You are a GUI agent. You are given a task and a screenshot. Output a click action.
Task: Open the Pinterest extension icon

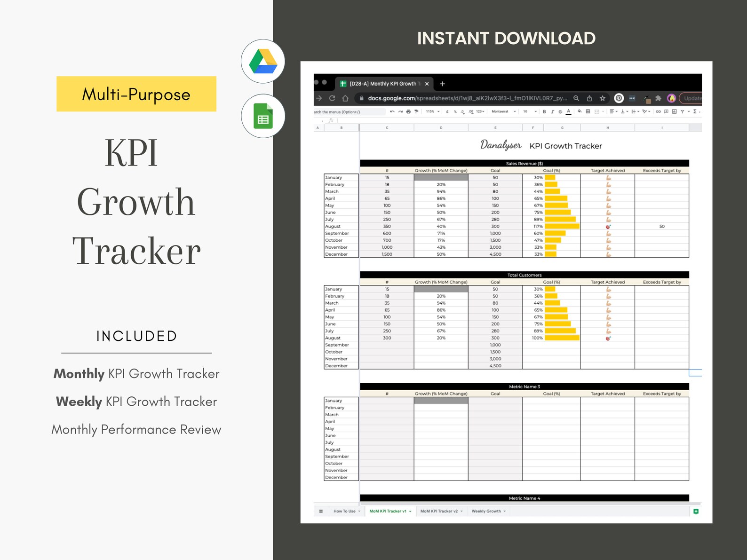[619, 98]
